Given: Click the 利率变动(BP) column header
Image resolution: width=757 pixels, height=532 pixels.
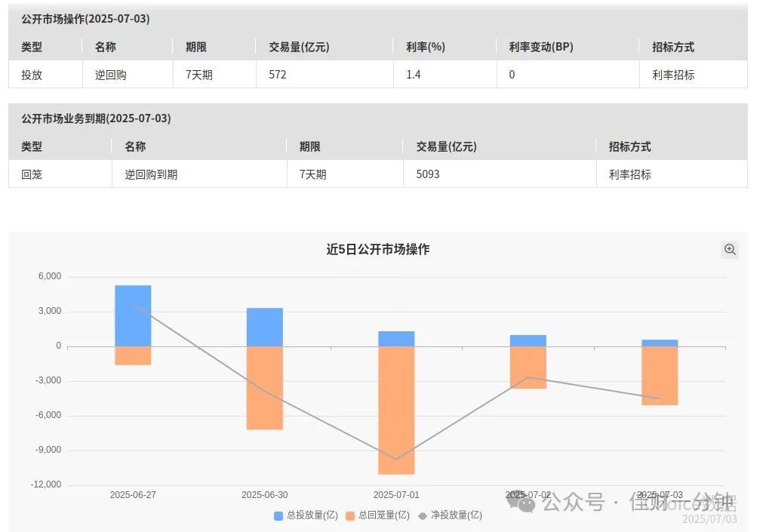Looking at the screenshot, I should pos(540,47).
